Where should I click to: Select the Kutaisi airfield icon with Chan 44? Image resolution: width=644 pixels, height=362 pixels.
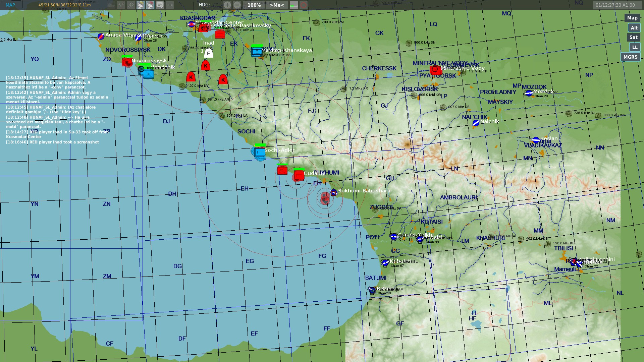420,239
